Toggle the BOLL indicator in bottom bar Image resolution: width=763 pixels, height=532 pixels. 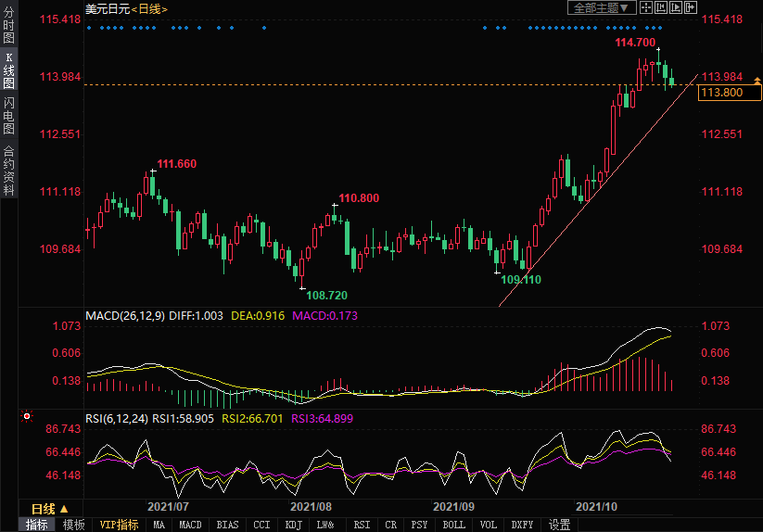(x=453, y=525)
